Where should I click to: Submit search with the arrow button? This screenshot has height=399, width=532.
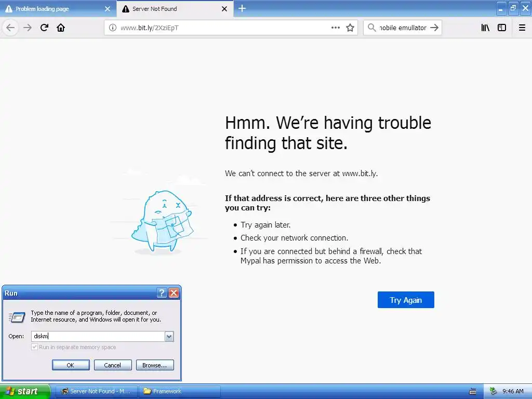click(x=434, y=28)
